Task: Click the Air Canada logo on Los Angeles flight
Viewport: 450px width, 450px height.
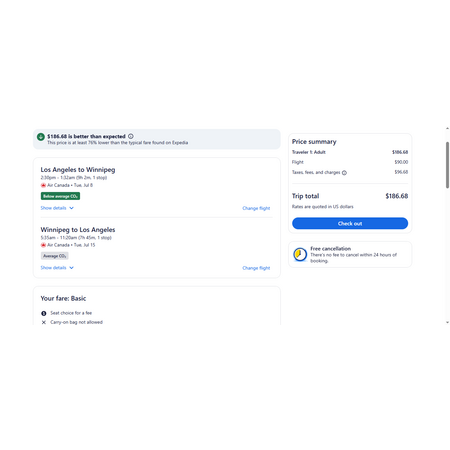Action: tap(43, 185)
